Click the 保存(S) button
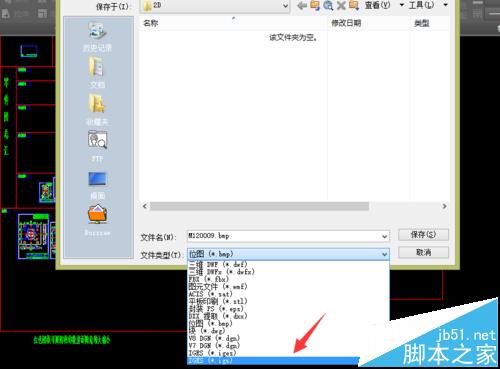This screenshot has height=369, width=500. click(423, 235)
